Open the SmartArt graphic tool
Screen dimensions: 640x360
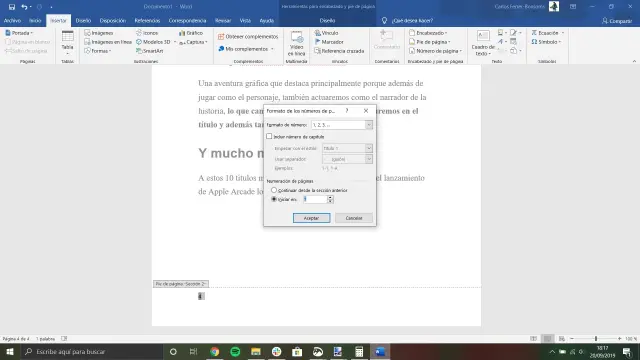[x=149, y=51]
